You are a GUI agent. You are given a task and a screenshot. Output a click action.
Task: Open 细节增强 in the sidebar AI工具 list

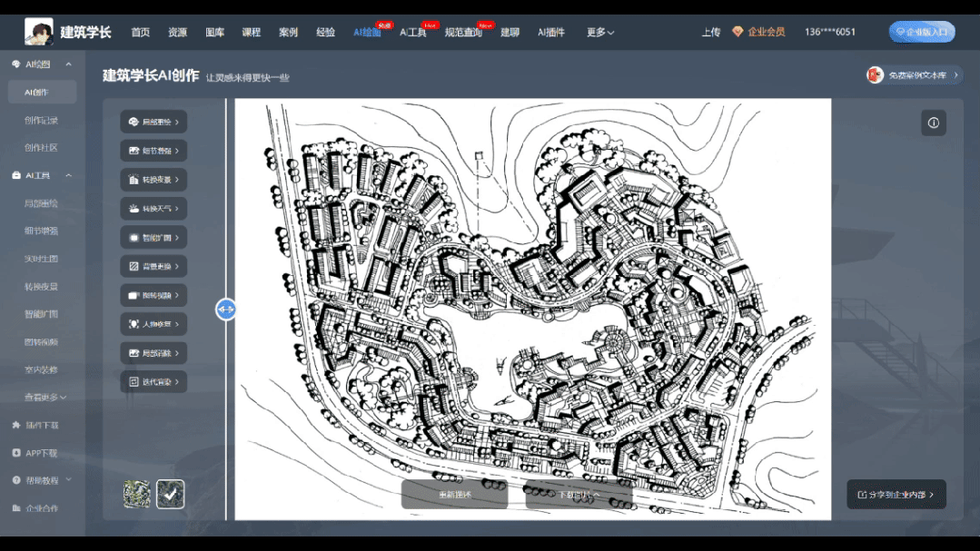41,231
